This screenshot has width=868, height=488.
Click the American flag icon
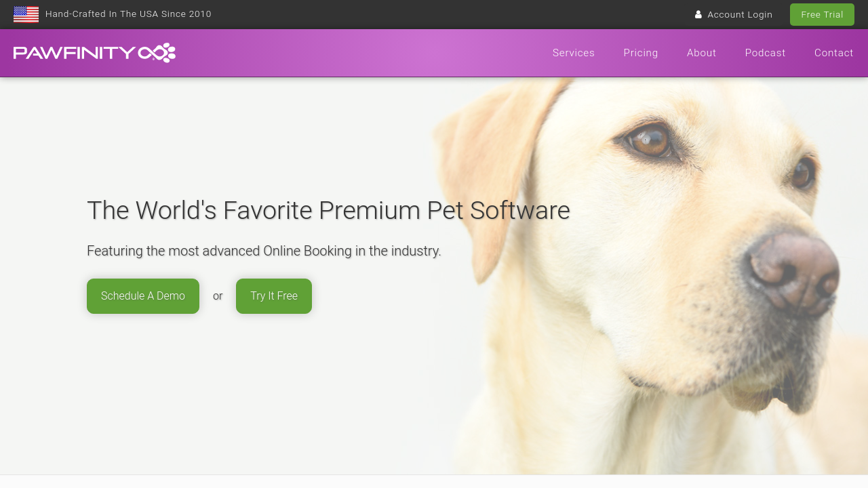coord(26,14)
